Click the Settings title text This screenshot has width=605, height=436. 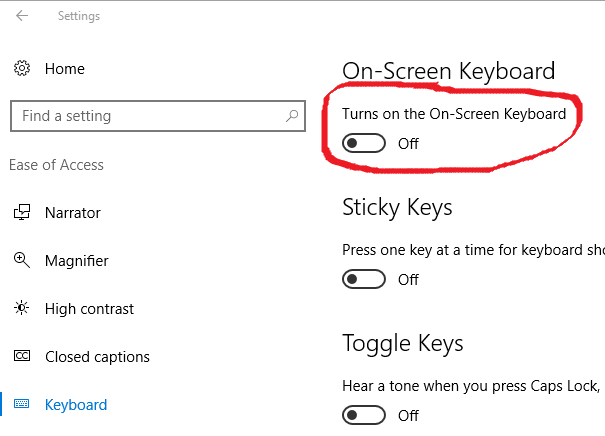79,16
